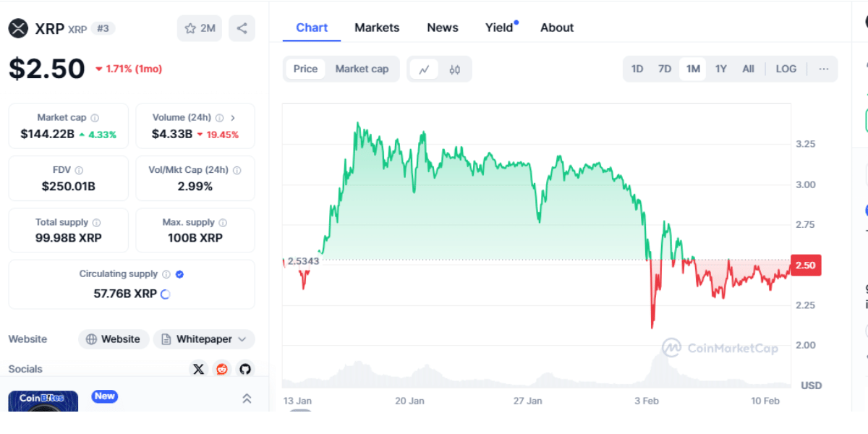Image resolution: width=868 pixels, height=434 pixels.
Task: Click the CoinBites ad thumbnail
Action: (43, 401)
